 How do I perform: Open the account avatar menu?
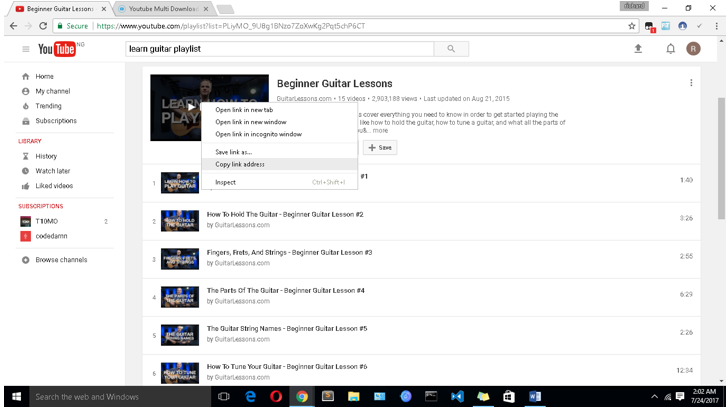(693, 49)
